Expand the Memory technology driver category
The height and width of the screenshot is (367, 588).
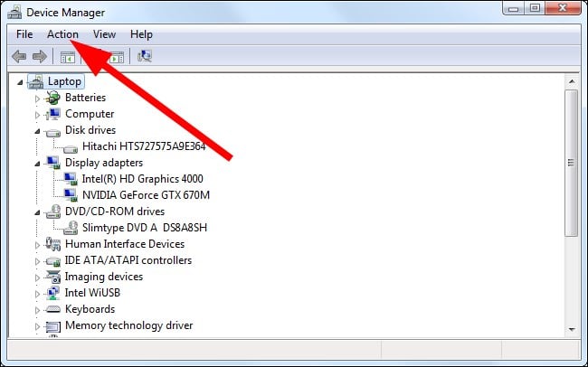[x=37, y=326]
